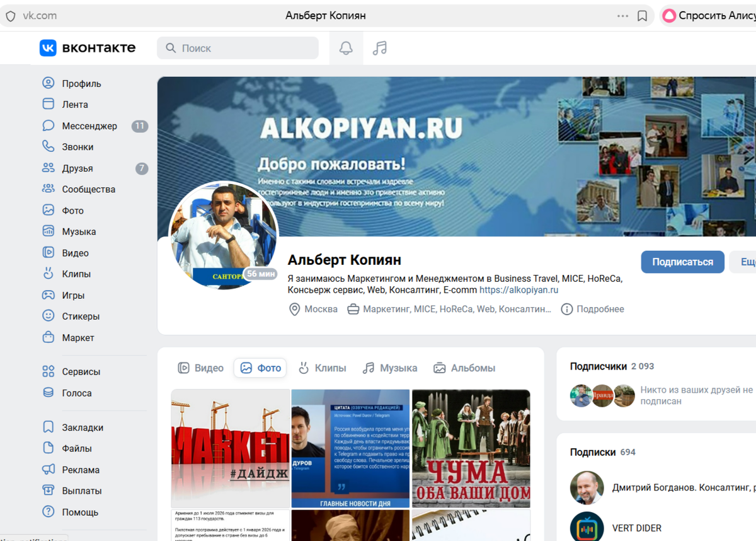Image resolution: width=756 pixels, height=541 pixels.
Task: Click the subscriber avatars under Подписчики
Action: pyautogui.click(x=602, y=395)
